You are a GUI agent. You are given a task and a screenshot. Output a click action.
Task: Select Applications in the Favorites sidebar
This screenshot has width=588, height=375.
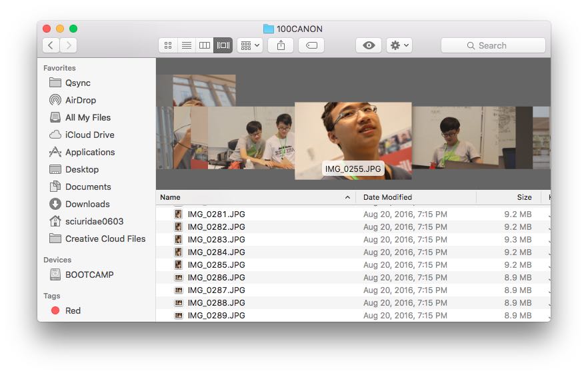pos(89,152)
